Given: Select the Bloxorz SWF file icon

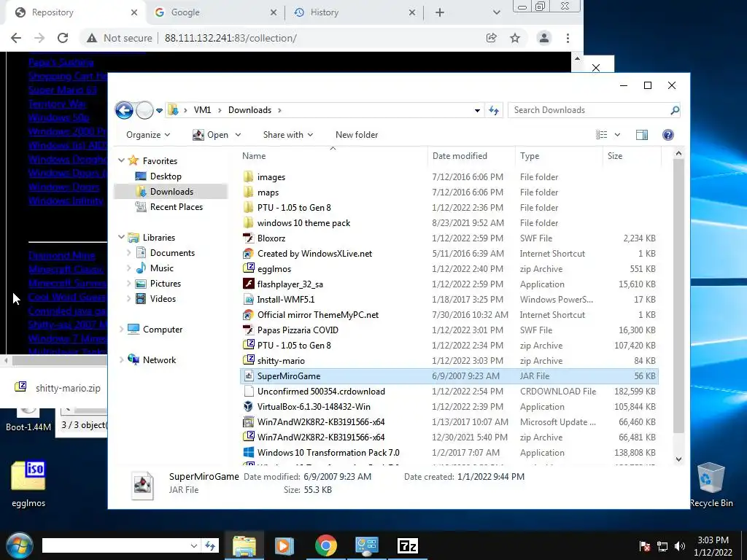Looking at the screenshot, I should pos(248,238).
